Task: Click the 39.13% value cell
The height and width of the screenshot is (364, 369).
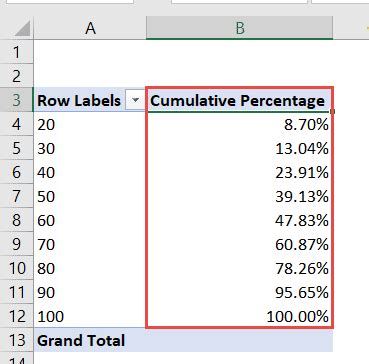Action: [239, 196]
